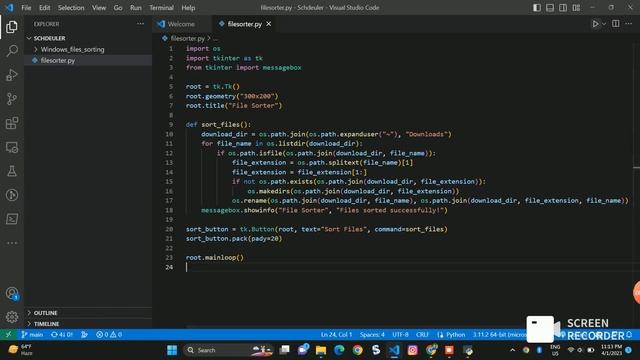Image resolution: width=640 pixels, height=360 pixels.
Task: Open the Accounts menu icon
Action: click(12, 293)
